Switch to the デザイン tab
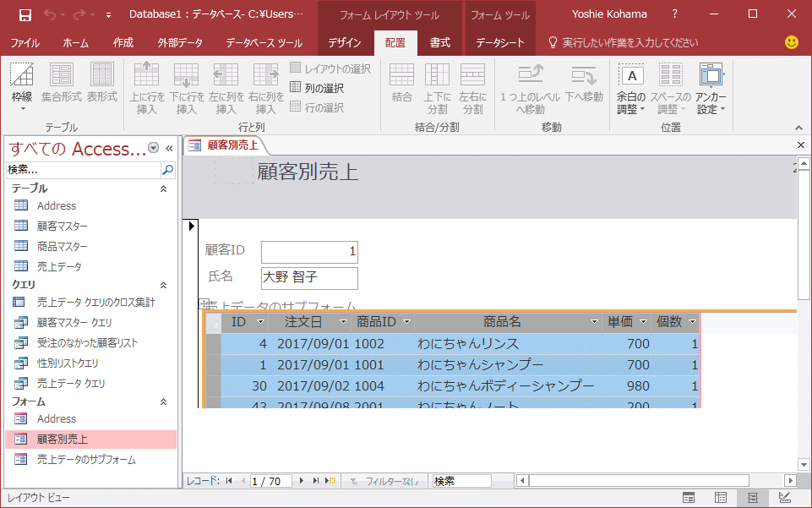 [345, 43]
